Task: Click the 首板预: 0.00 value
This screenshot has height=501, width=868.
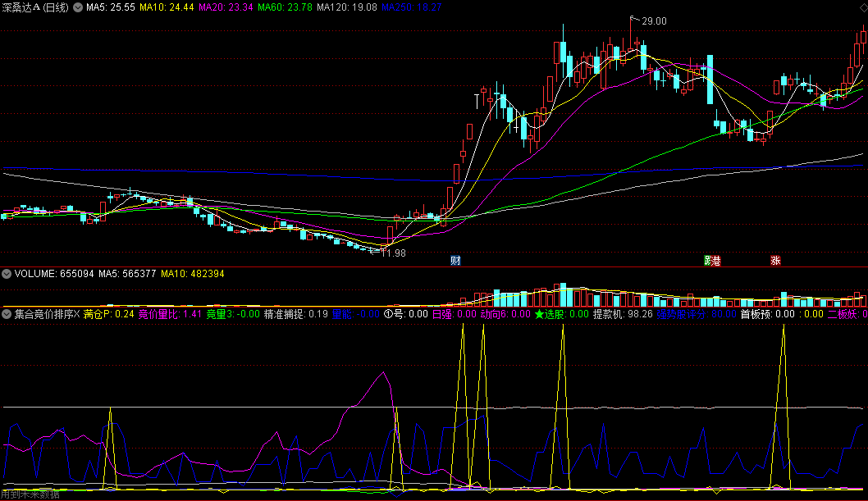Action: point(768,314)
